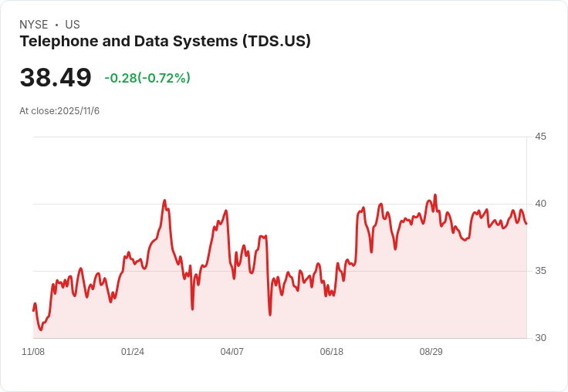This screenshot has height=392, width=568.
Task: Click the 35 price axis label
Action: click(540, 271)
